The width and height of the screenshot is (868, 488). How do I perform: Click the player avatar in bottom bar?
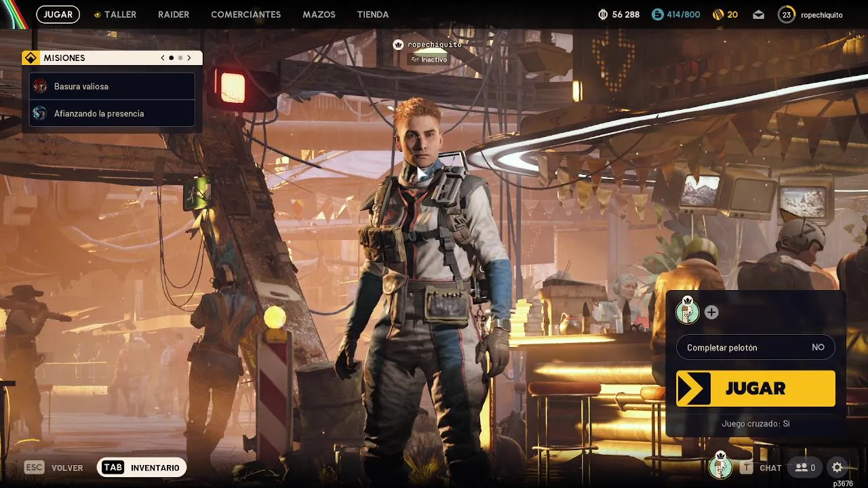pos(720,466)
